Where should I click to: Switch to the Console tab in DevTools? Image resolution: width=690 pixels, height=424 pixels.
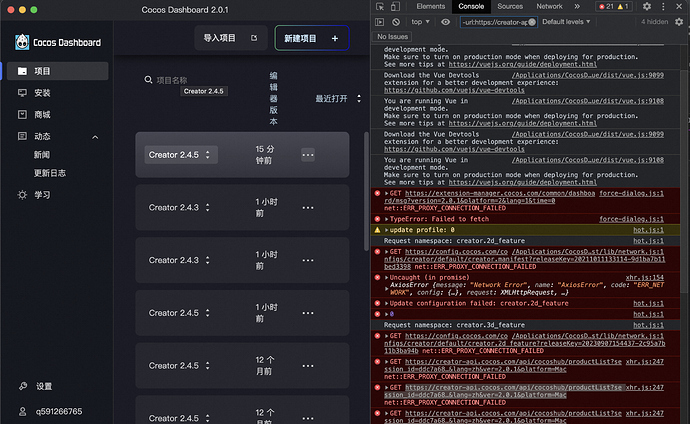[471, 7]
